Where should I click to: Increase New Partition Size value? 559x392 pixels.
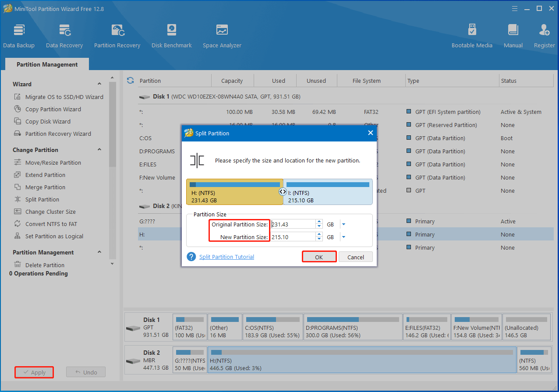pyautogui.click(x=319, y=234)
